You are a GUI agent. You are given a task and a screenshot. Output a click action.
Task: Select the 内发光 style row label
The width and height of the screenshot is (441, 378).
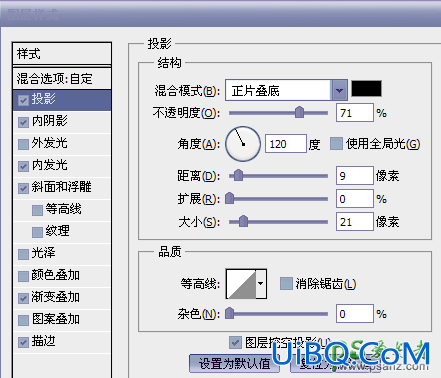click(x=50, y=165)
